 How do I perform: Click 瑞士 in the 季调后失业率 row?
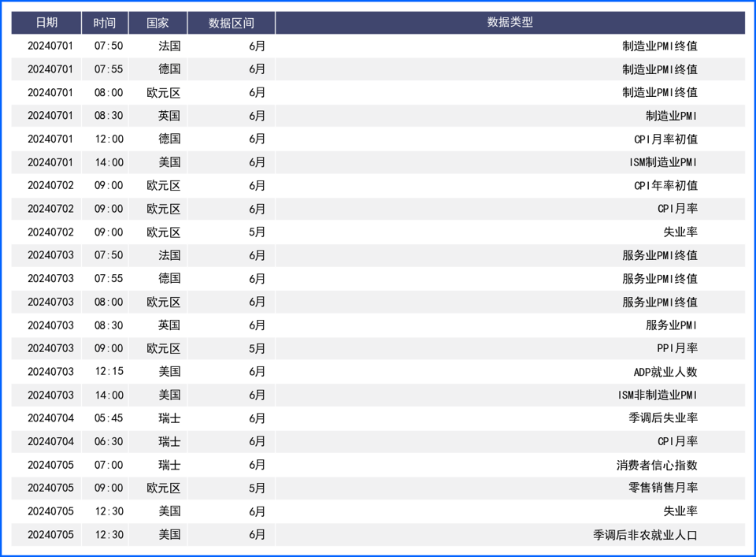tap(170, 418)
